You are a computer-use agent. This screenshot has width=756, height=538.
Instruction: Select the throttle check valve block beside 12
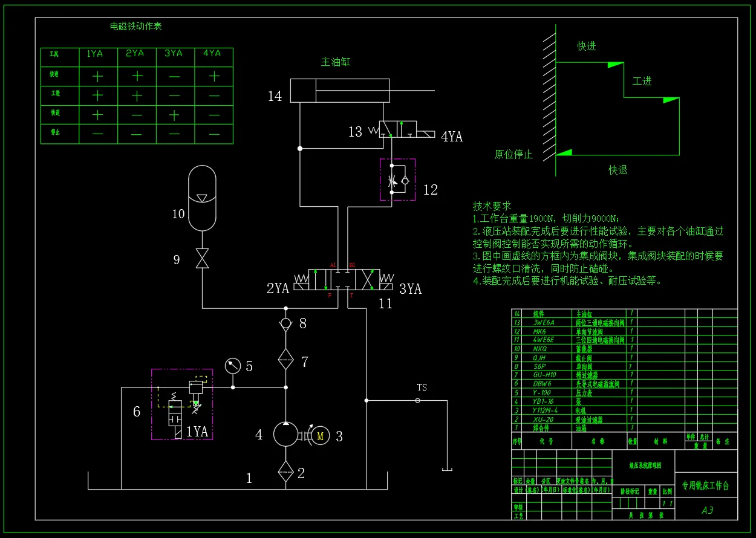pos(397,180)
